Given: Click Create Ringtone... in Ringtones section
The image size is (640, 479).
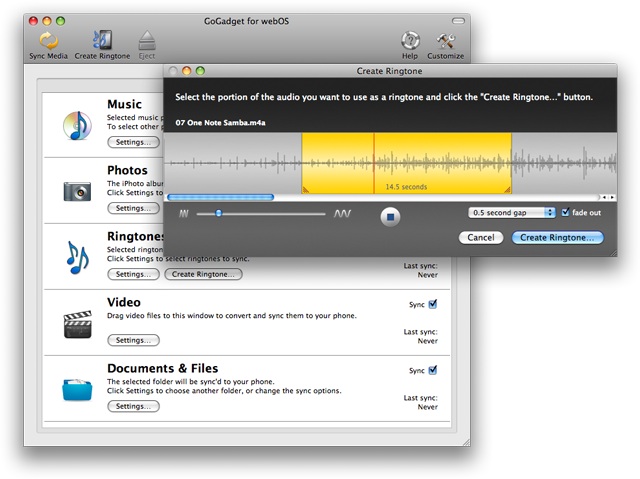Looking at the screenshot, I should click(203, 274).
